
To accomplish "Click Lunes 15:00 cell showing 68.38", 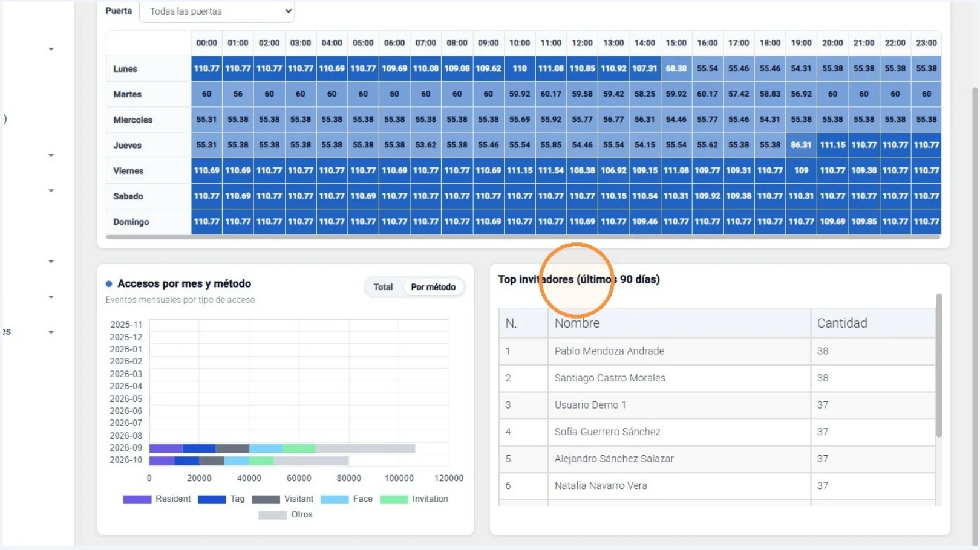I will point(676,69).
